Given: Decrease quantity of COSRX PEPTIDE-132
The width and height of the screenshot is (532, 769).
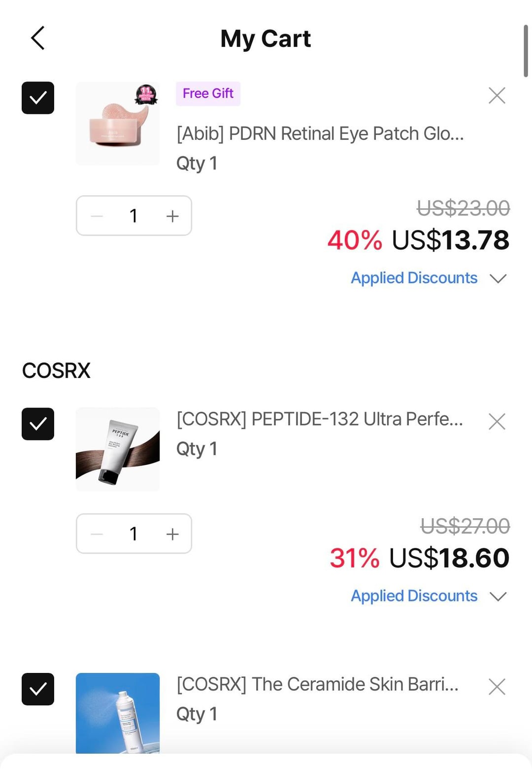Looking at the screenshot, I should coord(97,534).
